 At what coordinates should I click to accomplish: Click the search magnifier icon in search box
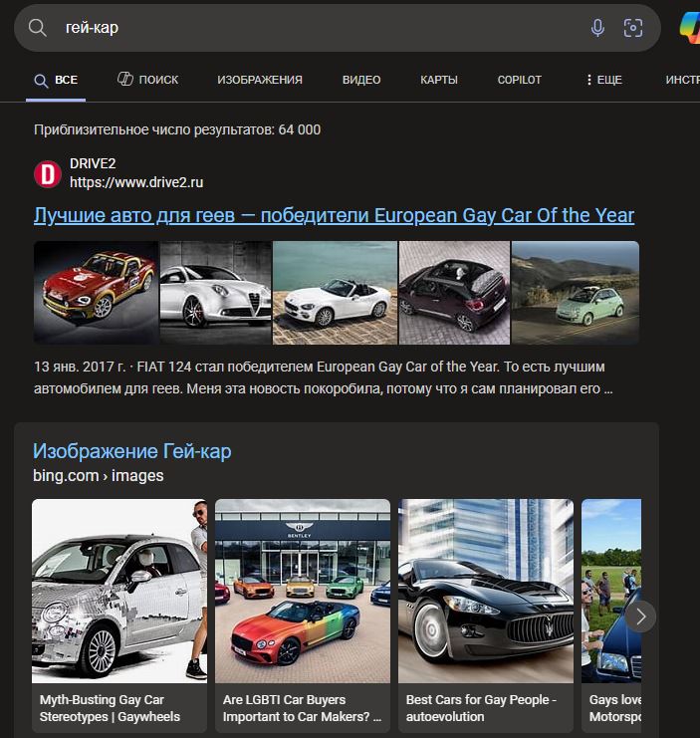coord(37,28)
